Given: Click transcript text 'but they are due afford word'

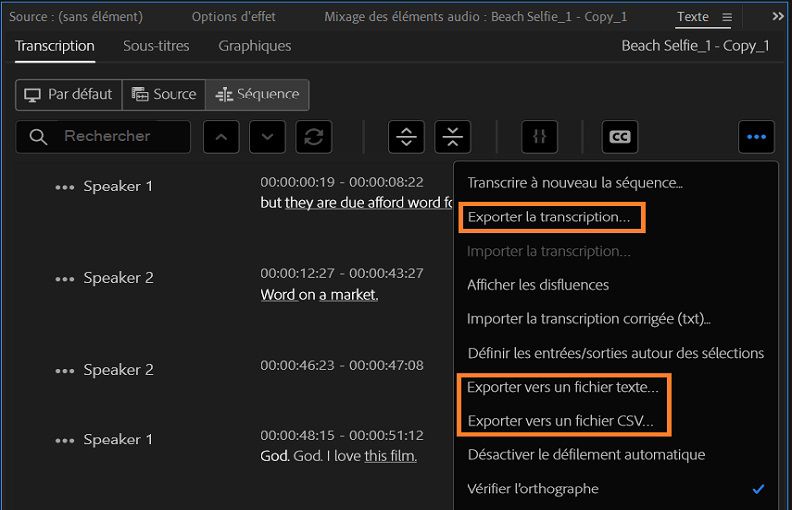Looking at the screenshot, I should click(x=351, y=202).
